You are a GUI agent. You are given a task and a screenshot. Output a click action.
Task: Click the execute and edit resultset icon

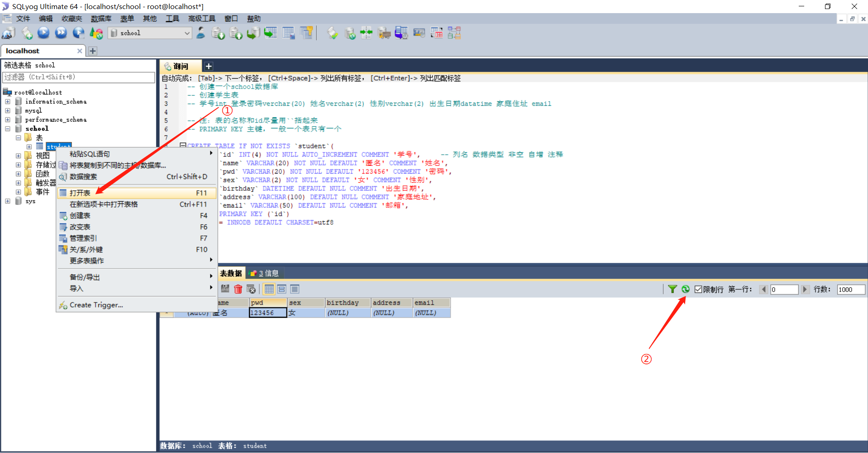pyautogui.click(x=78, y=33)
